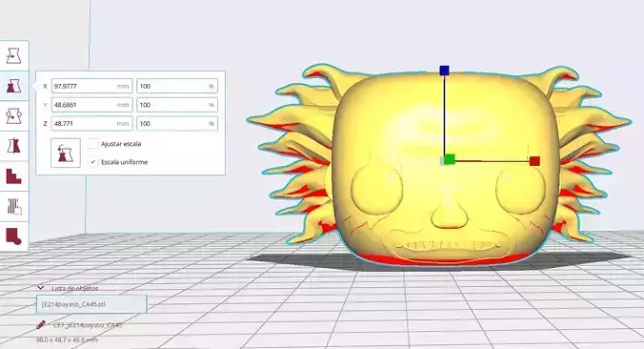Select the Scale tool

point(13,86)
